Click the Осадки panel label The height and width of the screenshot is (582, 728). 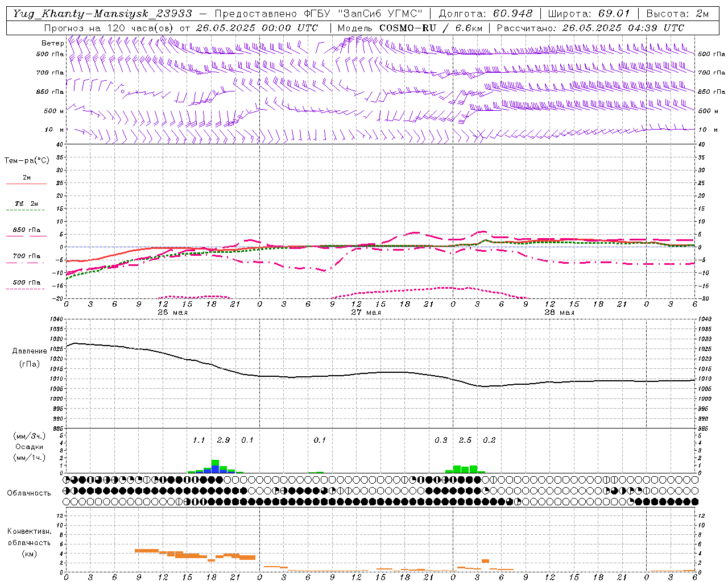coord(30,447)
